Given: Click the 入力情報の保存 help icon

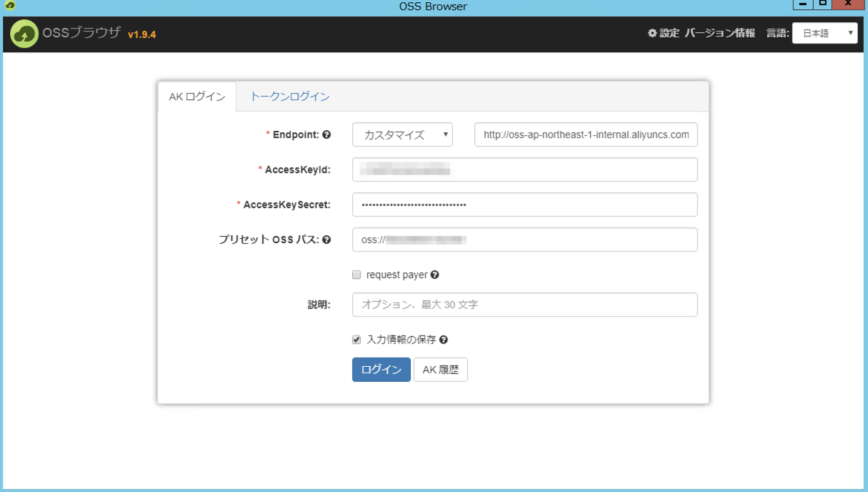Looking at the screenshot, I should (443, 340).
